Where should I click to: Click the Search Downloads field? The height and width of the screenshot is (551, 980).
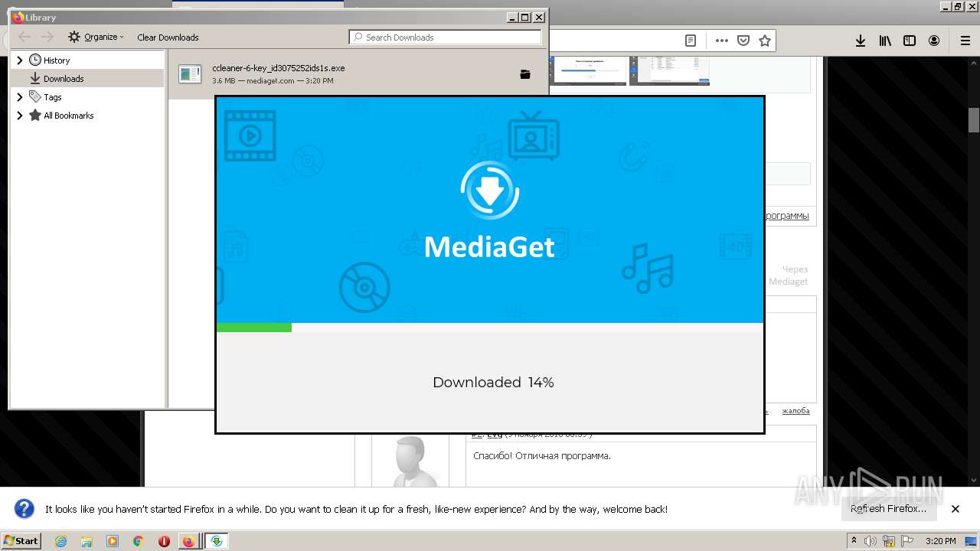click(x=445, y=37)
